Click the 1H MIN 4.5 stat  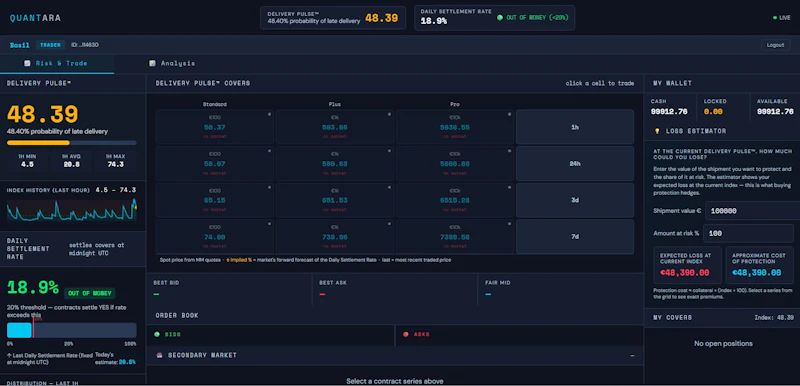[x=28, y=161]
